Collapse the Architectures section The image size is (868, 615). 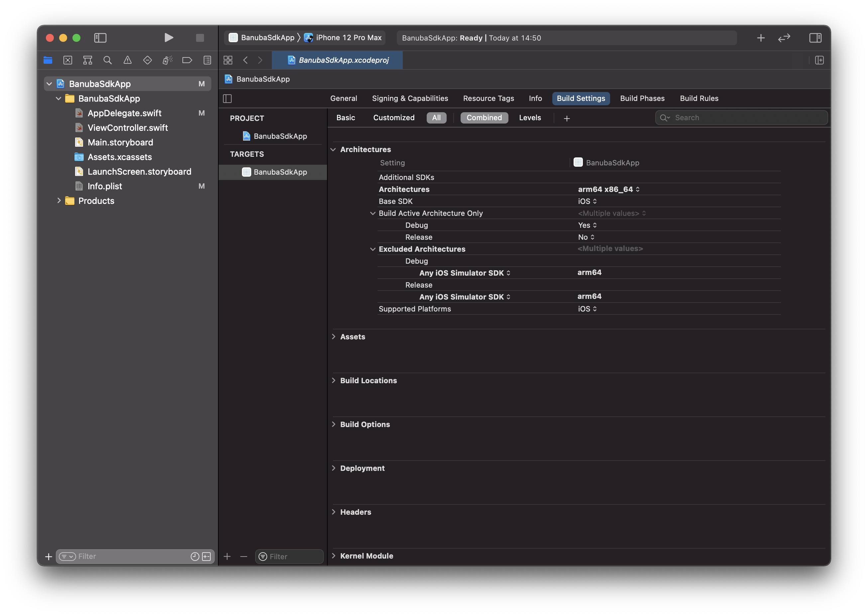point(333,149)
